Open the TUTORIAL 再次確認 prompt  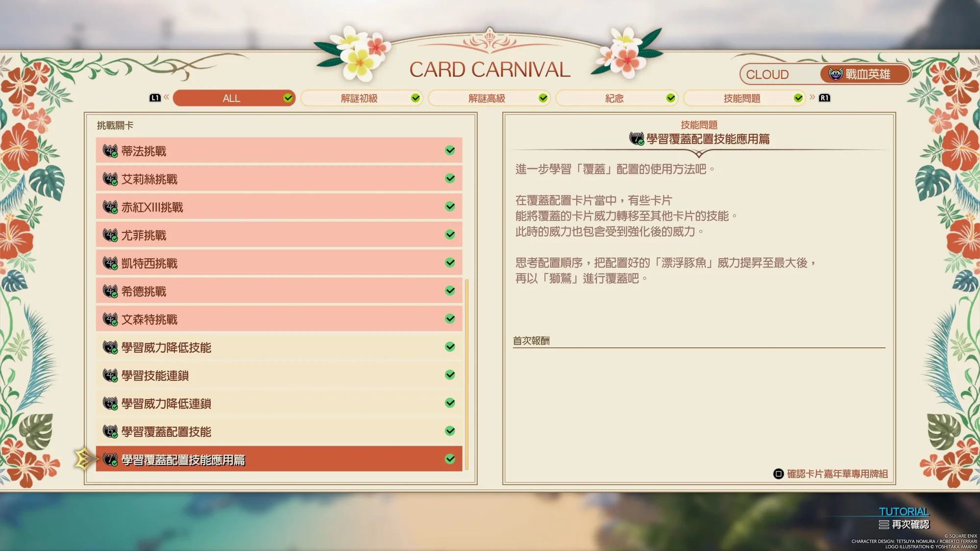pos(904,519)
